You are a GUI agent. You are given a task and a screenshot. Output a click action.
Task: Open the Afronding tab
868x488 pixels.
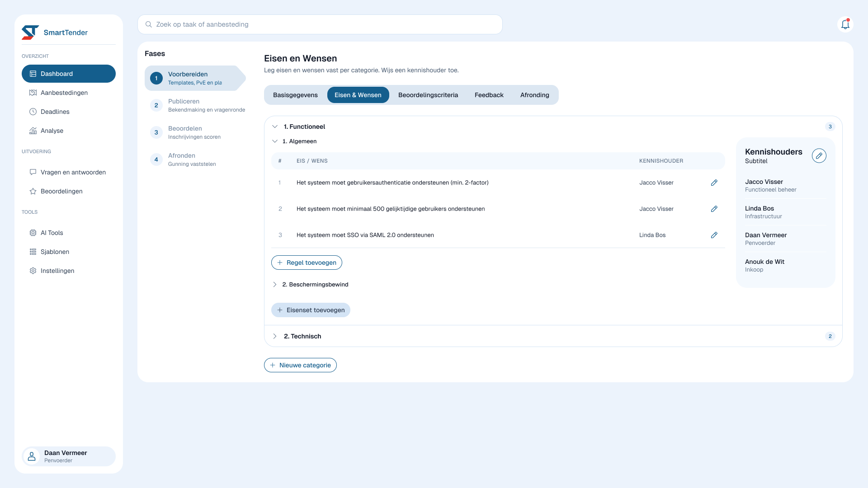tap(535, 95)
